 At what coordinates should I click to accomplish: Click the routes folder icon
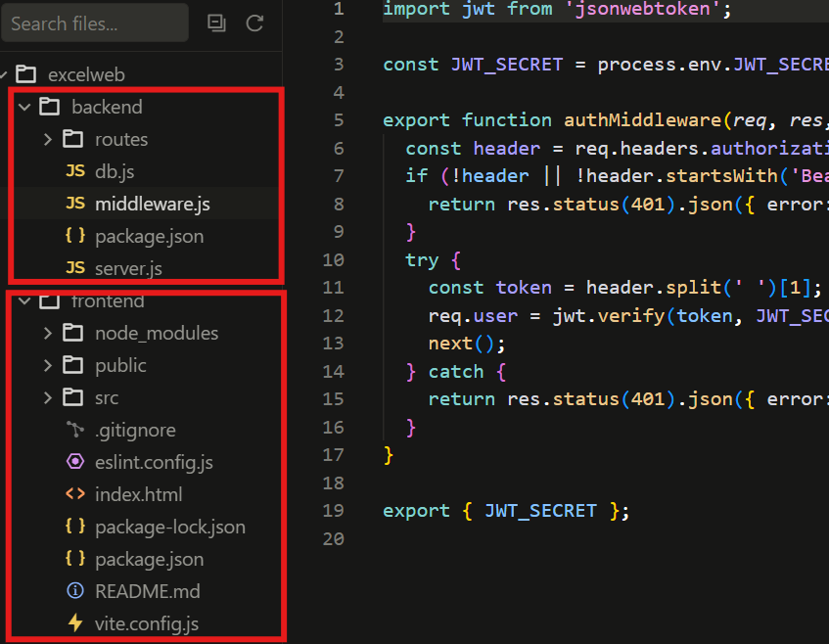(73, 139)
